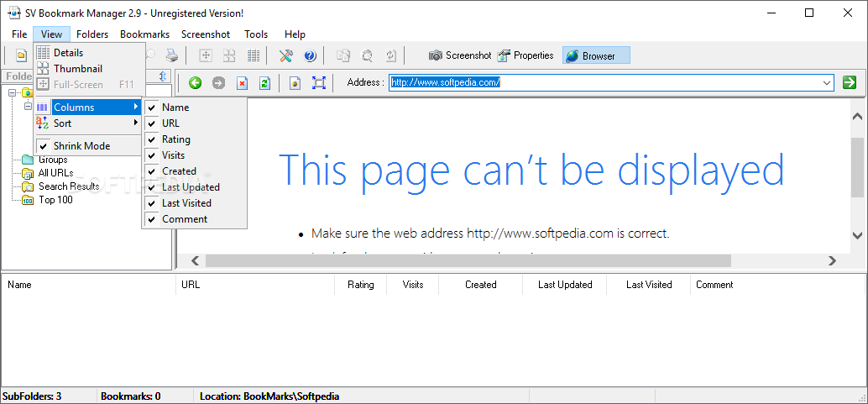This screenshot has height=404, width=868.
Task: Uncheck Visits in the Columns submenu
Action: [194, 155]
